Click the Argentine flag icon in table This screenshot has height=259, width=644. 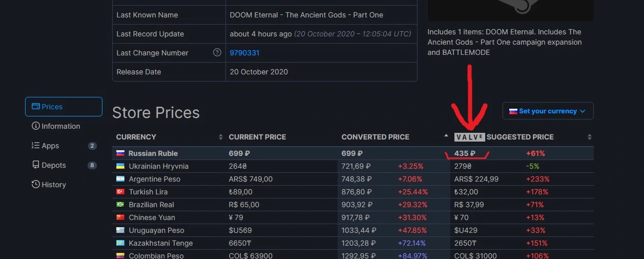coord(120,179)
